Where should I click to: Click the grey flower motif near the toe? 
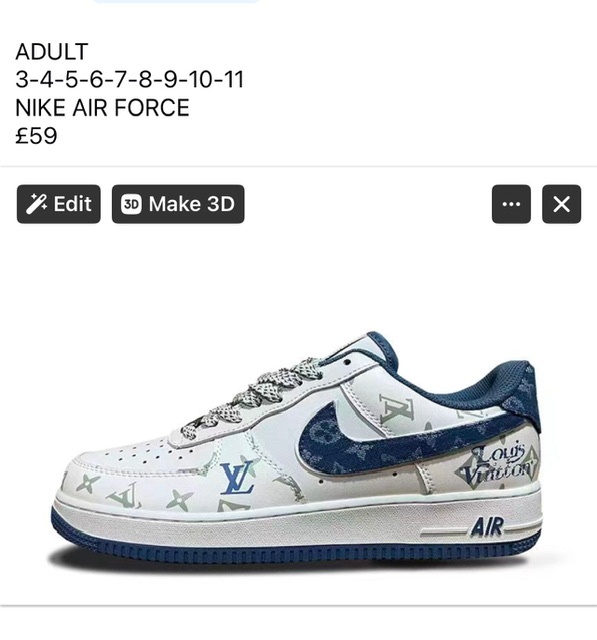click(88, 484)
